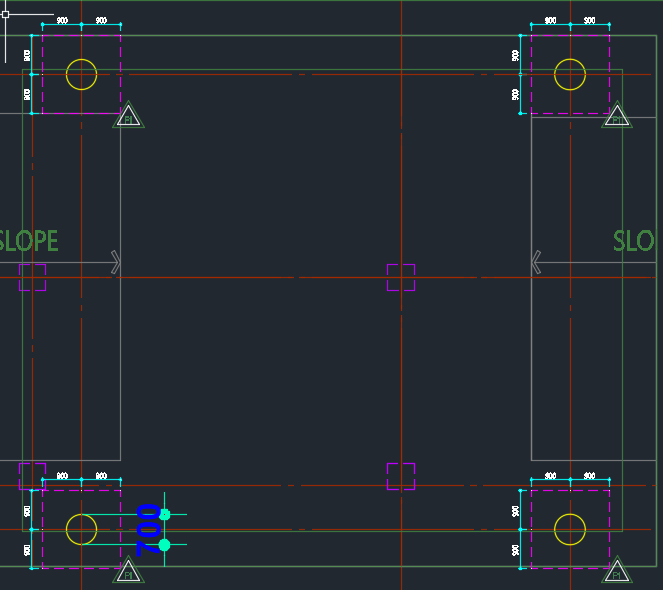Select the blue 700 dimension text
The width and height of the screenshot is (663, 590).
point(148,530)
